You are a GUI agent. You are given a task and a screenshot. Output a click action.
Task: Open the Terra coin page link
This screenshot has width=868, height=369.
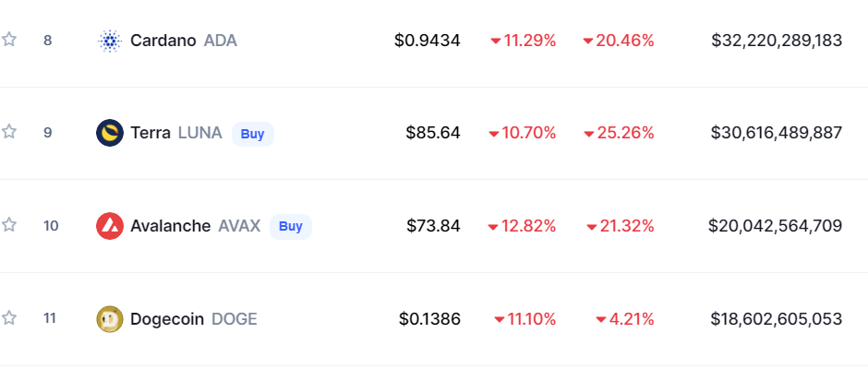coord(150,134)
